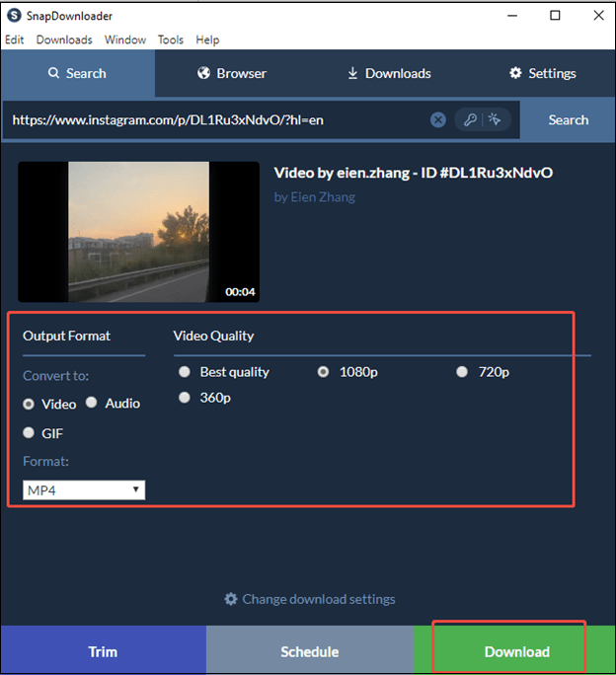Close the SnapDownloader window

(x=599, y=16)
